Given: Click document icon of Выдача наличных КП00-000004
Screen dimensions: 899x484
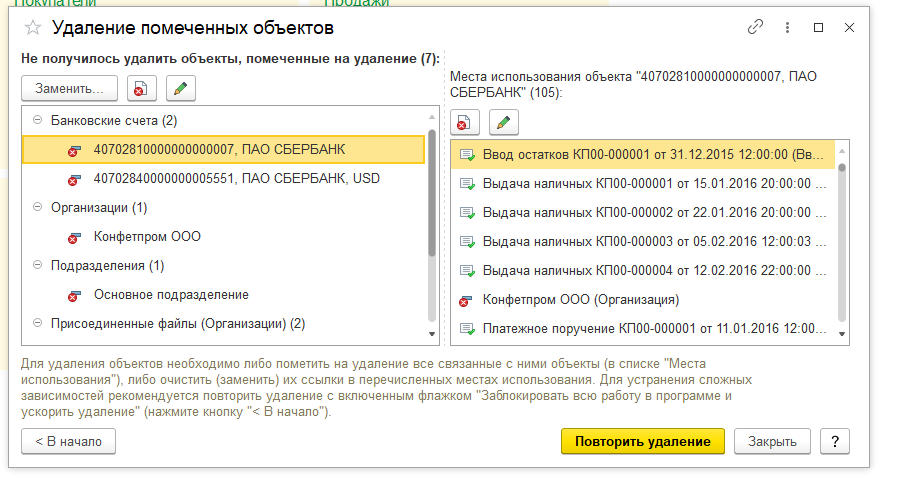Looking at the screenshot, I should (467, 271).
